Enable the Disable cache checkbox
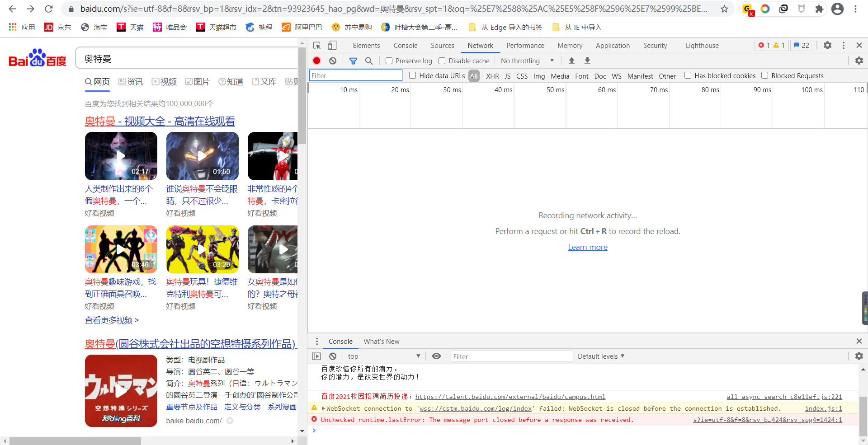Image resolution: width=868 pixels, height=445 pixels. pyautogui.click(x=442, y=61)
